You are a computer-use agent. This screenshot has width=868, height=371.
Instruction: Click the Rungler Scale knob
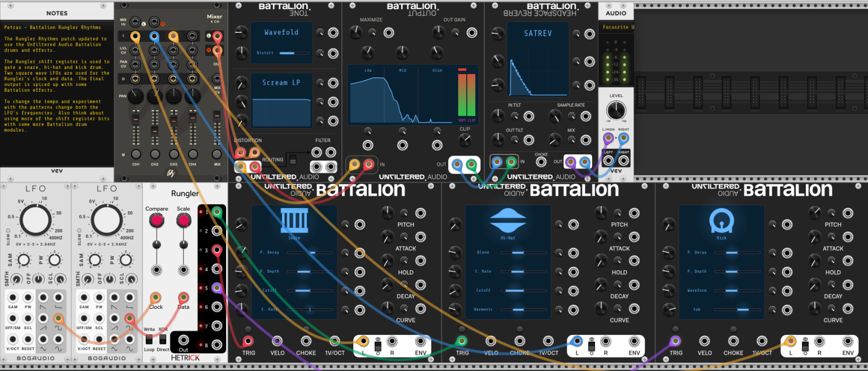[183, 221]
